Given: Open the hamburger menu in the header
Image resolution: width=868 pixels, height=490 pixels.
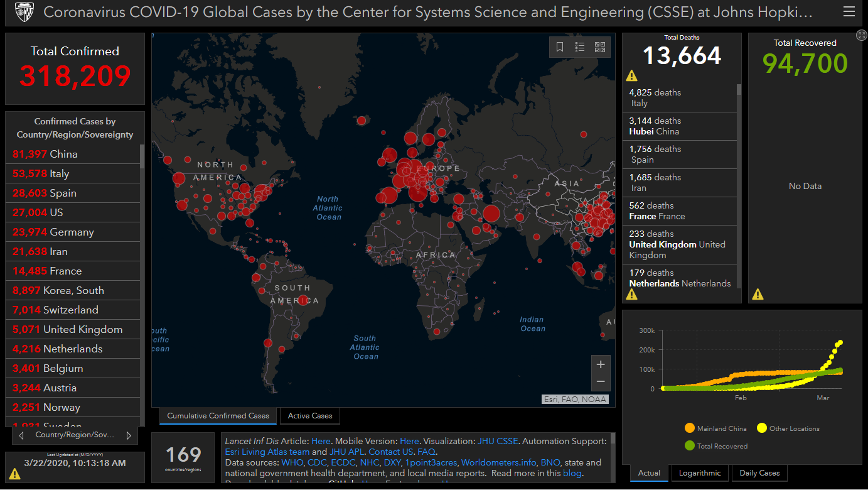Looking at the screenshot, I should coord(849,12).
